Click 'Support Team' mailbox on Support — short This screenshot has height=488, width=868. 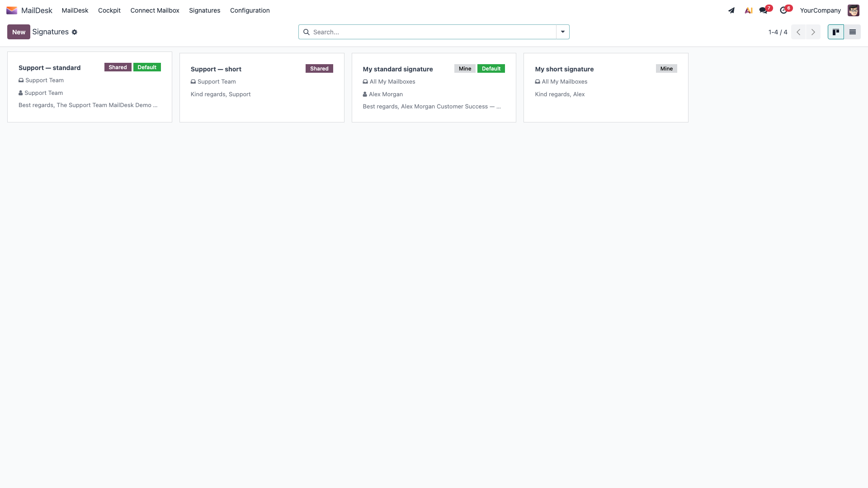click(x=217, y=82)
